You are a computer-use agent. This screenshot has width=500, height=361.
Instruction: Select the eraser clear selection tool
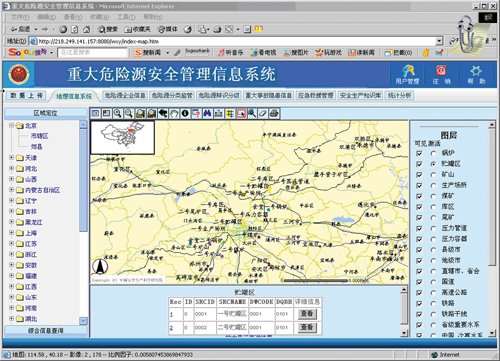point(263,114)
